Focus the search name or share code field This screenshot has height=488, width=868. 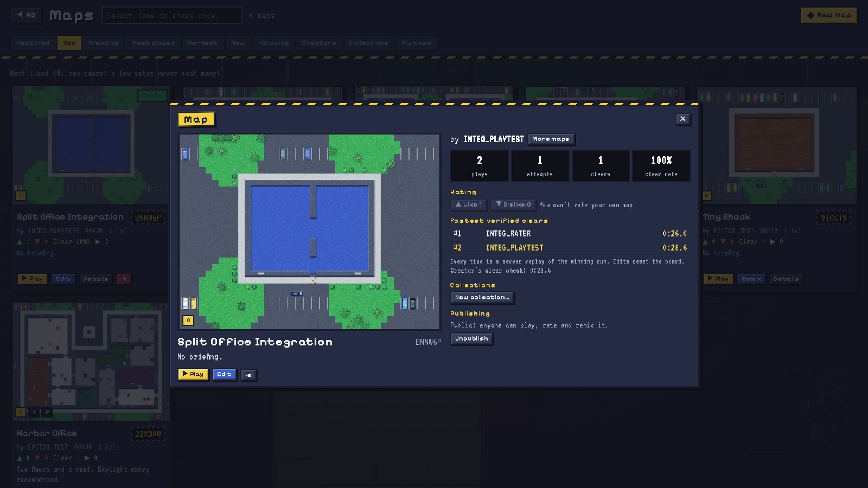pyautogui.click(x=171, y=15)
